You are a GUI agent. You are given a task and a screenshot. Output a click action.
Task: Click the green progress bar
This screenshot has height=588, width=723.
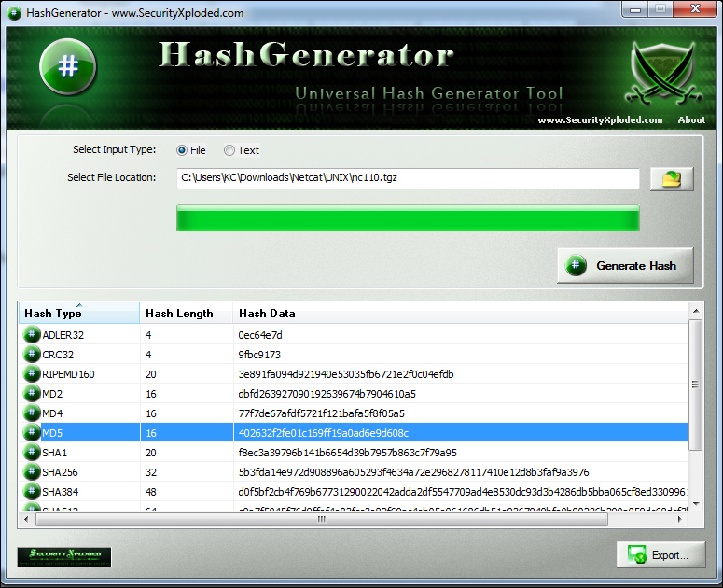click(408, 218)
